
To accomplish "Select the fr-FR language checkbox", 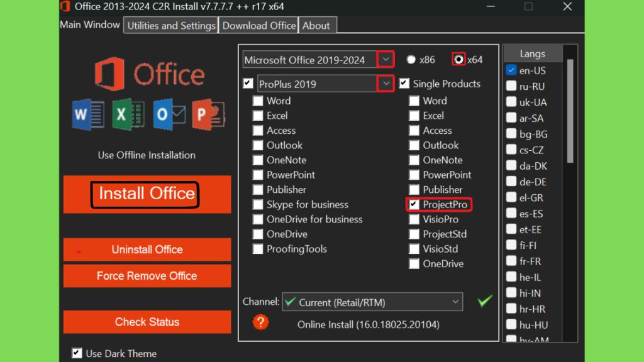I will (511, 261).
